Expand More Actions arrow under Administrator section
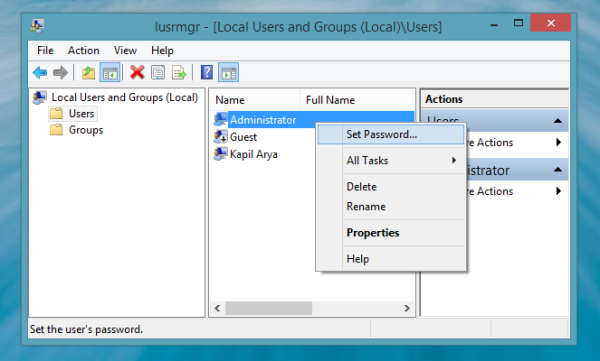Viewport: 600px width, 361px height. click(558, 191)
